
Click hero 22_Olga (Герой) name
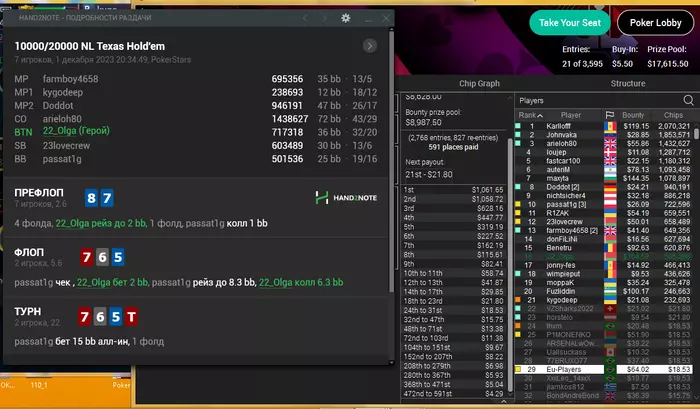click(76, 131)
